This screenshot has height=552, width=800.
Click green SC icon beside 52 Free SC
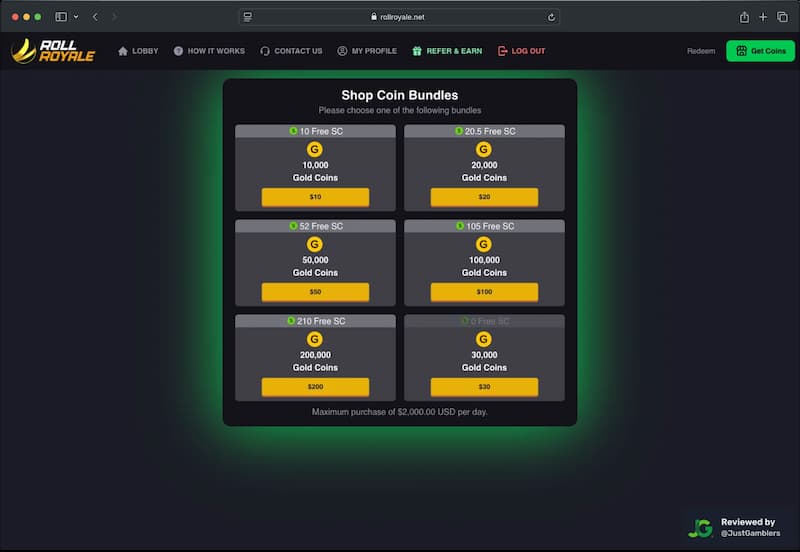pyautogui.click(x=293, y=225)
